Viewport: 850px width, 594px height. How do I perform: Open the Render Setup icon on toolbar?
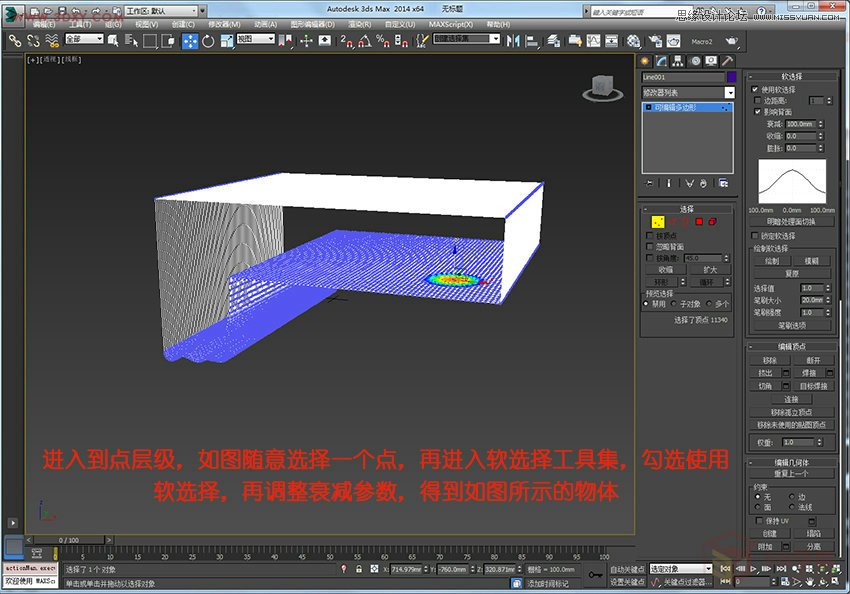click(654, 41)
